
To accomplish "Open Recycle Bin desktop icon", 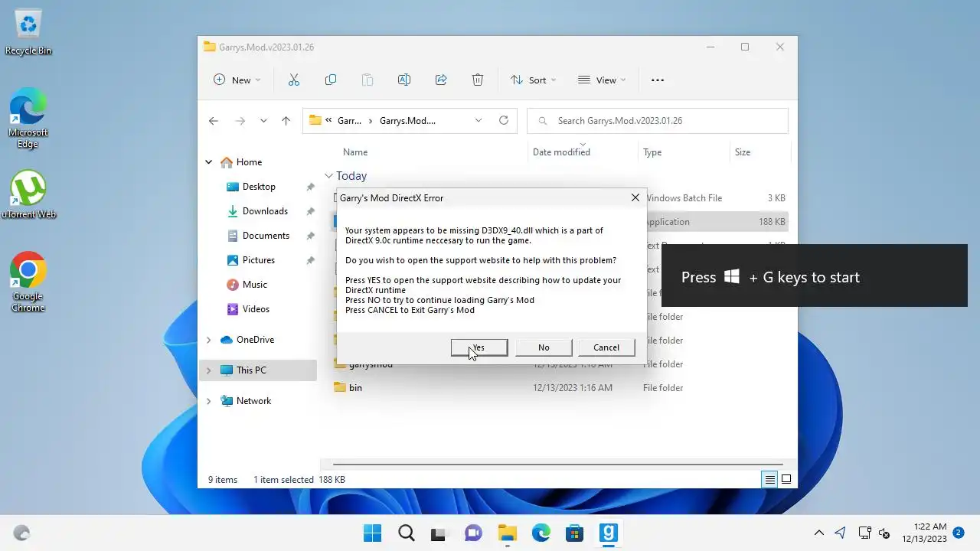I will tap(28, 33).
